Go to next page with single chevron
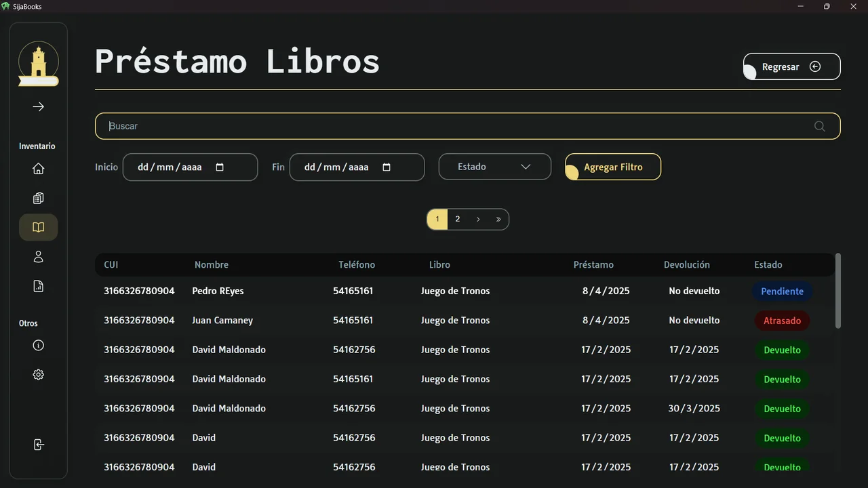 [x=478, y=219]
